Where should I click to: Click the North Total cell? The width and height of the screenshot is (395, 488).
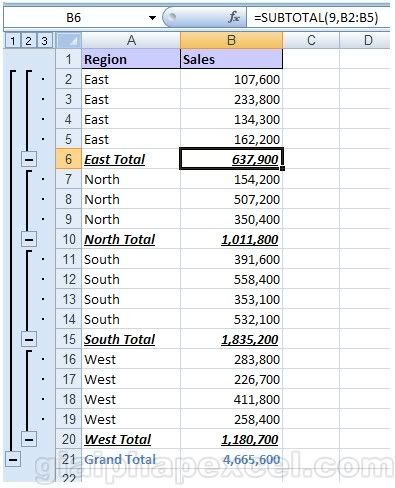pos(131,239)
